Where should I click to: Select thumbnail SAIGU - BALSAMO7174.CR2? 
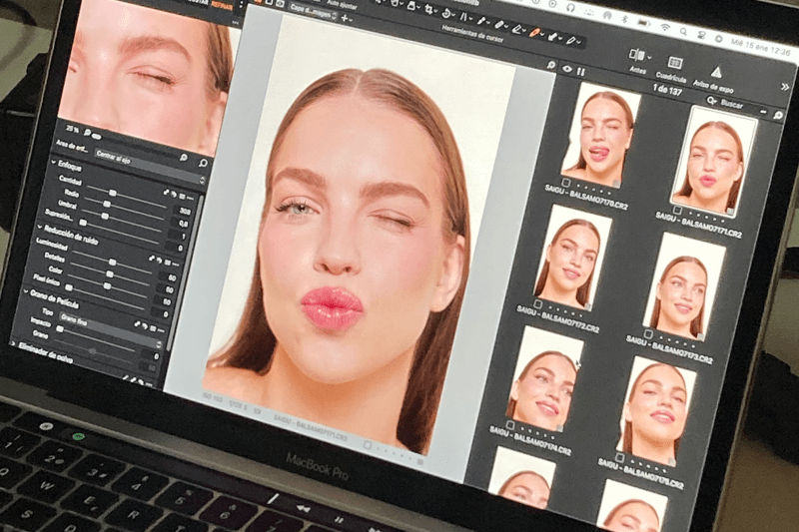pyautogui.click(x=545, y=380)
